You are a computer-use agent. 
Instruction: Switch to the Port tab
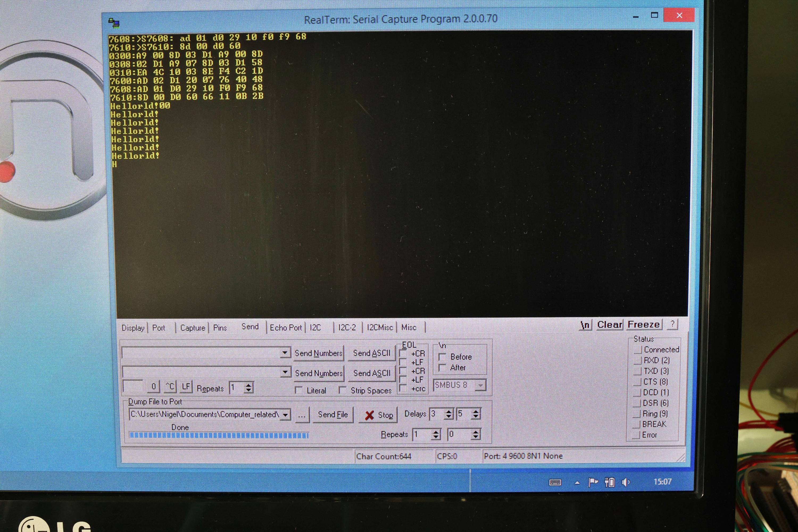[159, 328]
